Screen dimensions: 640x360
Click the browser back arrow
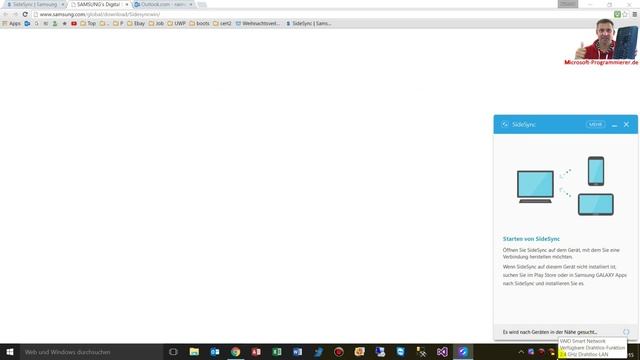click(x=5, y=14)
